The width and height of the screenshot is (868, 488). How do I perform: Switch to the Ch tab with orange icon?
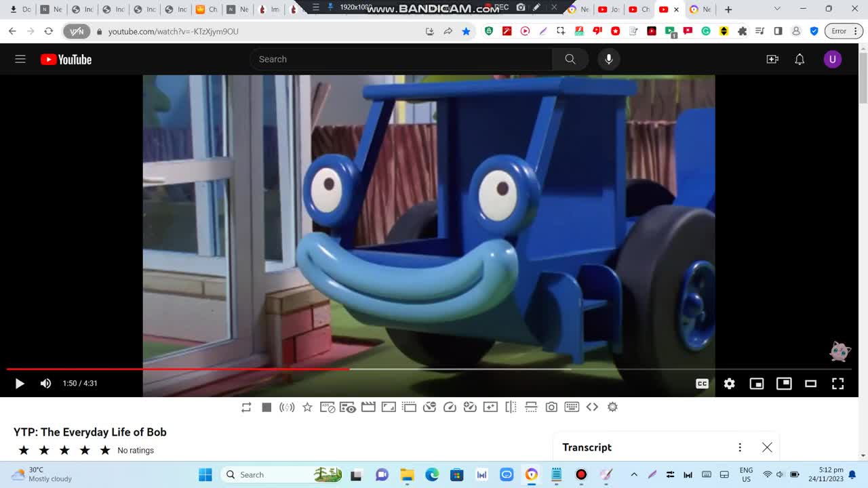click(x=206, y=9)
